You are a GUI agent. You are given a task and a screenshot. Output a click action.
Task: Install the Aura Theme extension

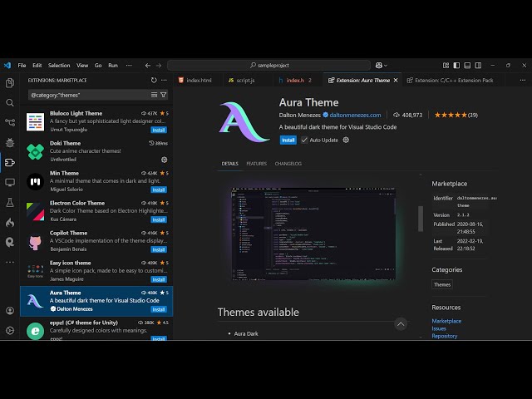(288, 140)
